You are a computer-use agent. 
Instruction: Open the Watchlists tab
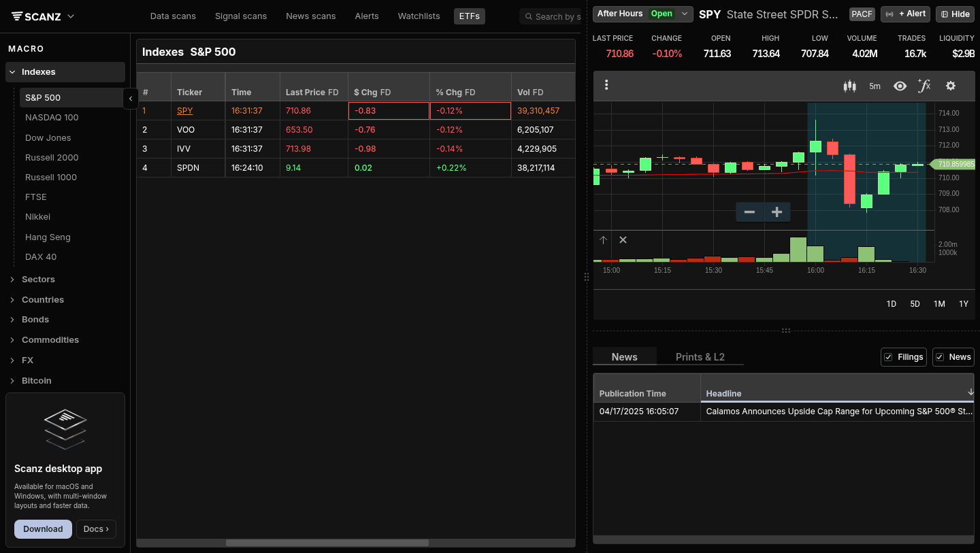[419, 16]
